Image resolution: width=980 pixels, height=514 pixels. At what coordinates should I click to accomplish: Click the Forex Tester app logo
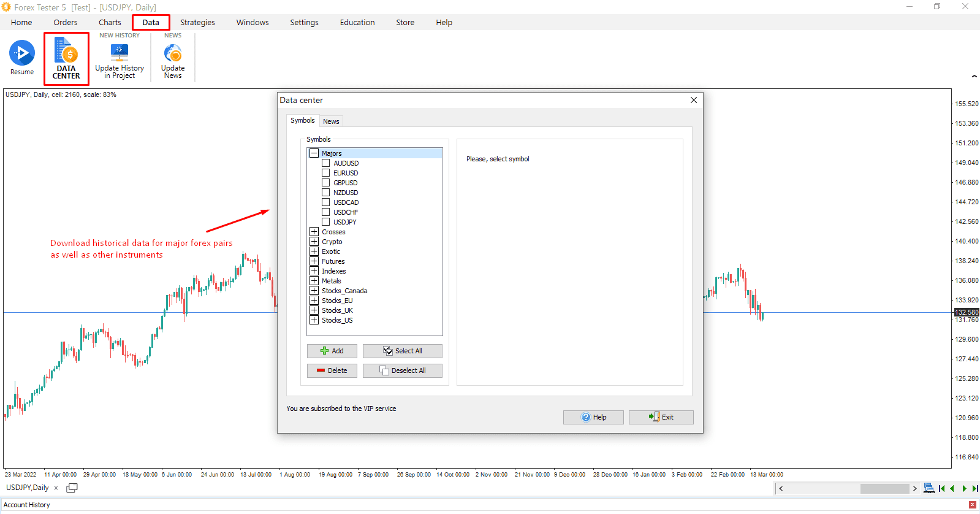6,7
